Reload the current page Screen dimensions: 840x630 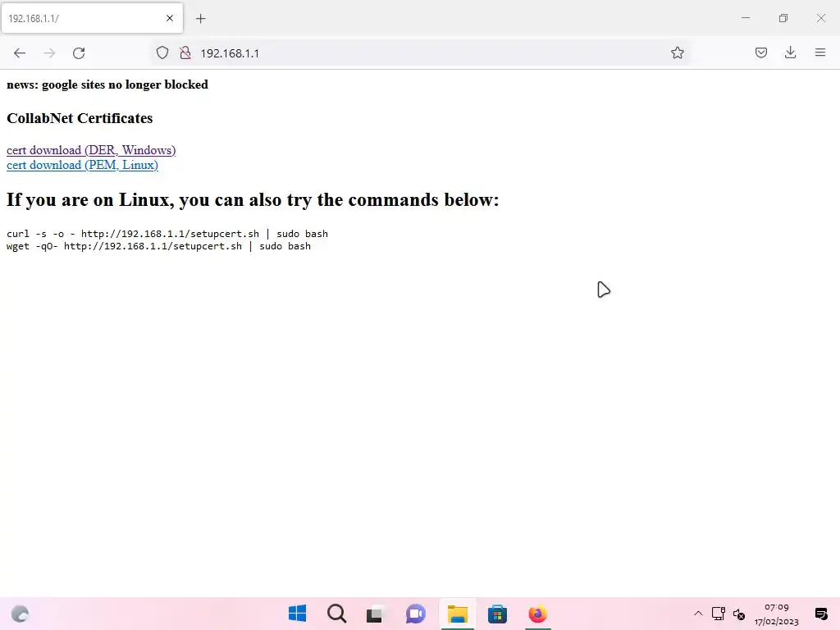79,53
